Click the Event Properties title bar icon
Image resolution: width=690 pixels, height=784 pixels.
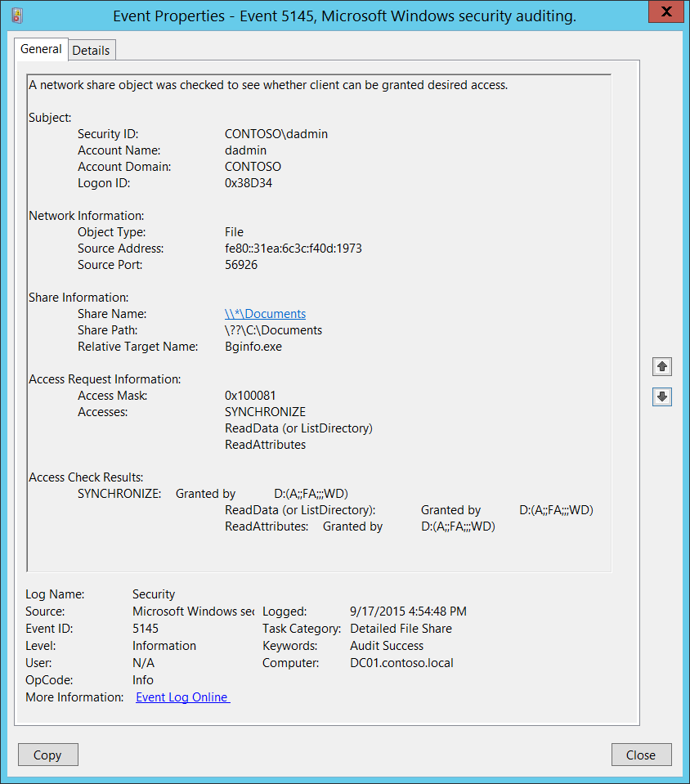17,16
